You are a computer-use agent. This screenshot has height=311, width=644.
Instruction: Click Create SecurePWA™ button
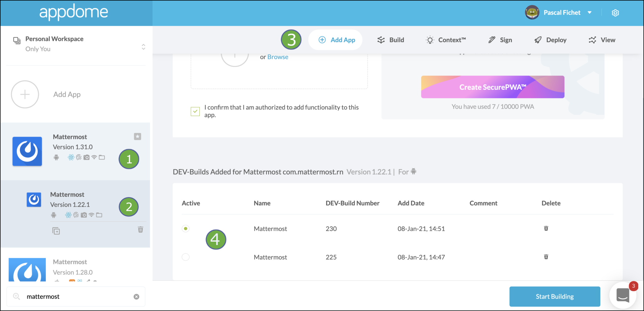coord(493,87)
